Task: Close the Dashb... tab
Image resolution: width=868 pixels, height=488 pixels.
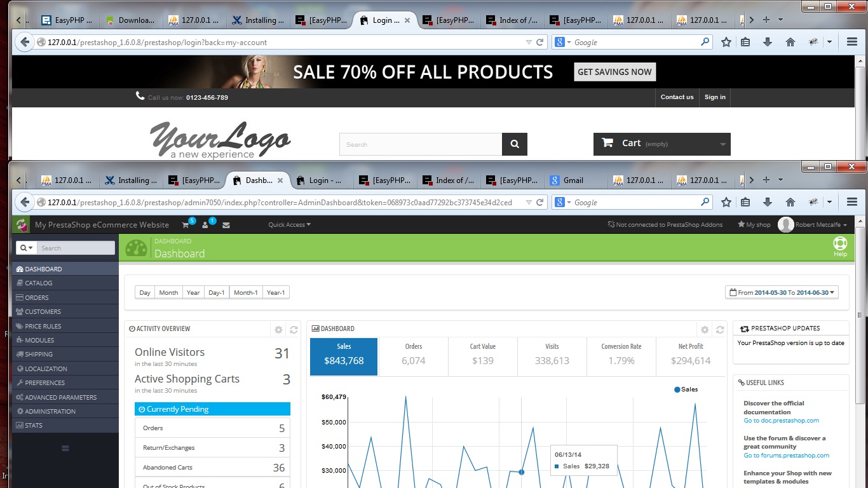Action: click(280, 180)
